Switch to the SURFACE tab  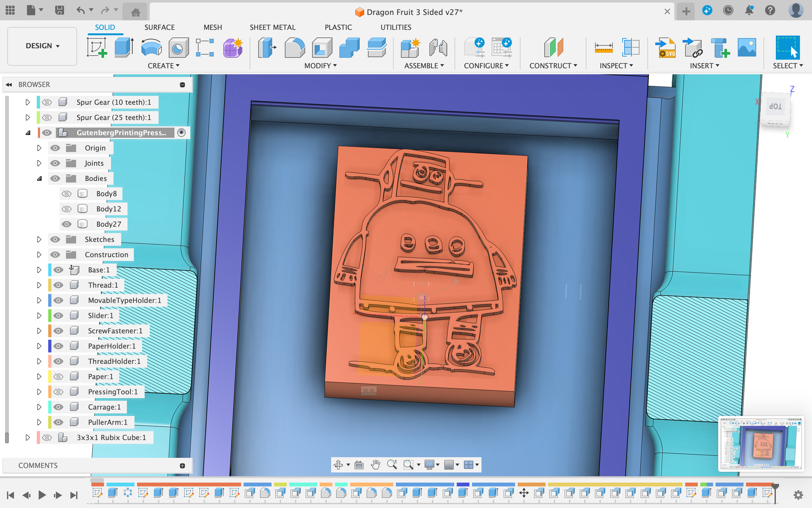pyautogui.click(x=160, y=27)
